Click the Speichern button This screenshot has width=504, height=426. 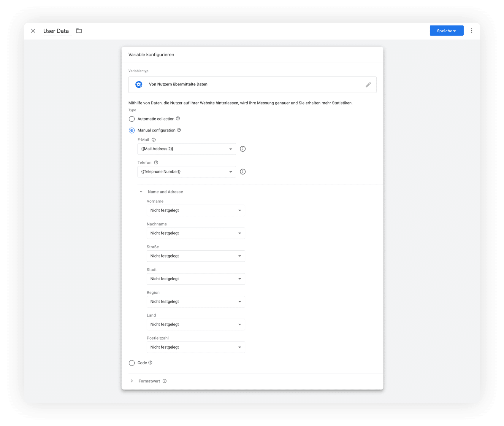point(446,31)
